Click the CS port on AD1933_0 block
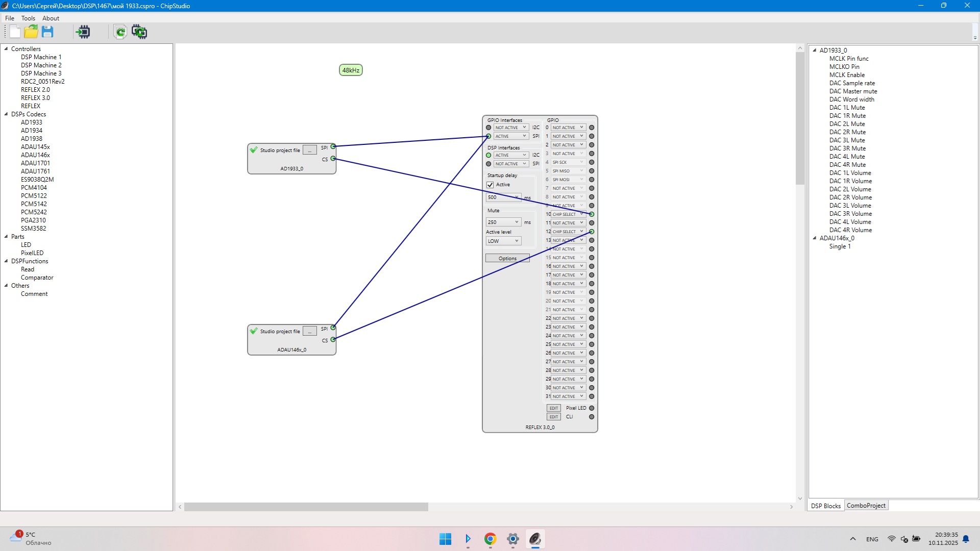The image size is (980, 551). (333, 159)
